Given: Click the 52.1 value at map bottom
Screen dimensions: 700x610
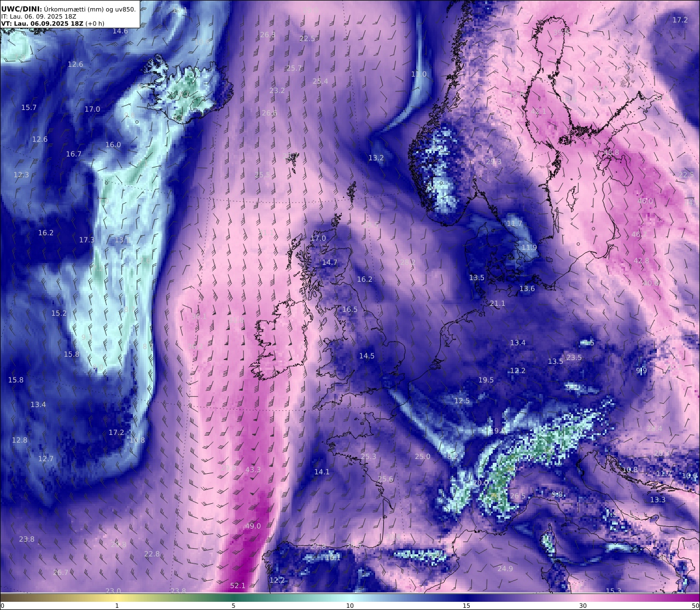Looking at the screenshot, I should pos(238,585).
